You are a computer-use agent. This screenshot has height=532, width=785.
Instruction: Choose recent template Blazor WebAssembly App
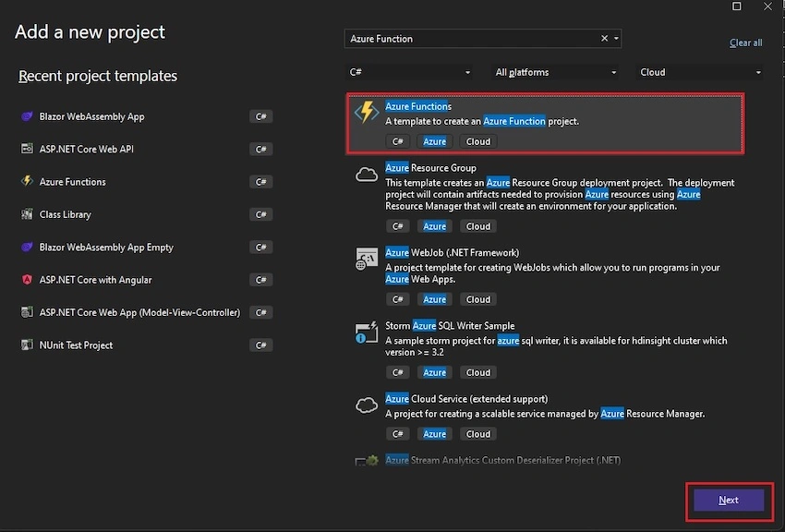91,116
